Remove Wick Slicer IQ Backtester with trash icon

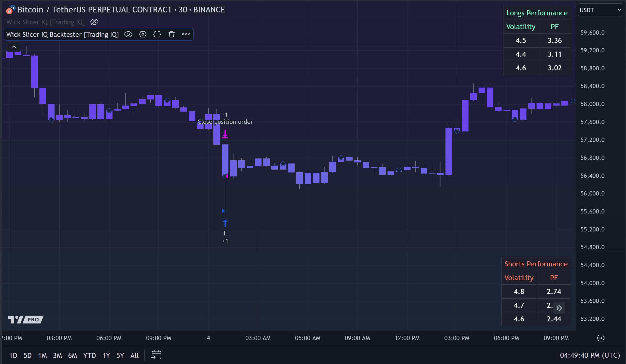[x=172, y=34]
